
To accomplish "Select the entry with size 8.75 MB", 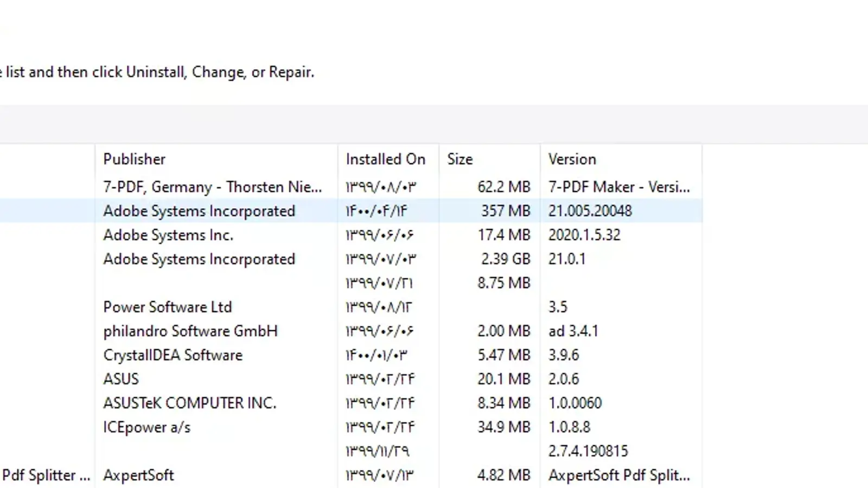I will [x=503, y=283].
